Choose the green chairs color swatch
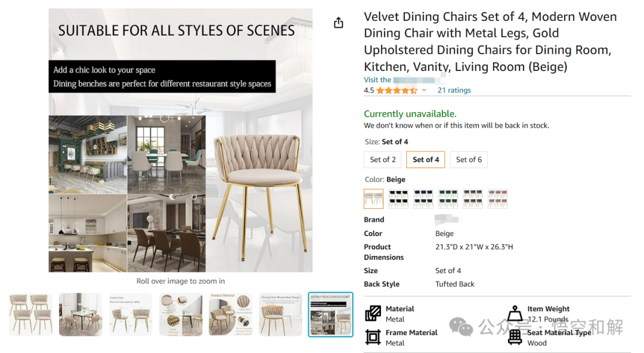This screenshot has width=644, height=353. tap(448, 199)
